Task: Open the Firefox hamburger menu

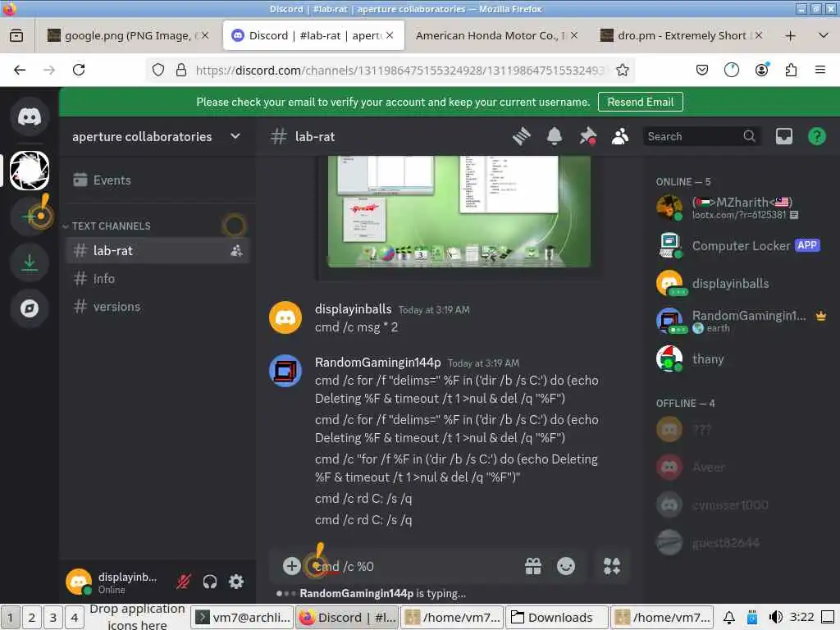Action: coord(820,70)
